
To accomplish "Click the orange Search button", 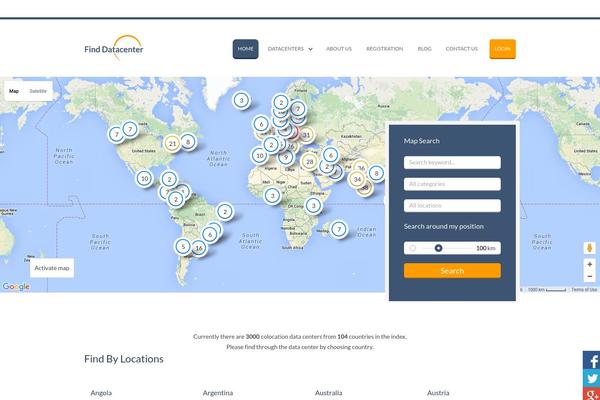I will 452,271.
